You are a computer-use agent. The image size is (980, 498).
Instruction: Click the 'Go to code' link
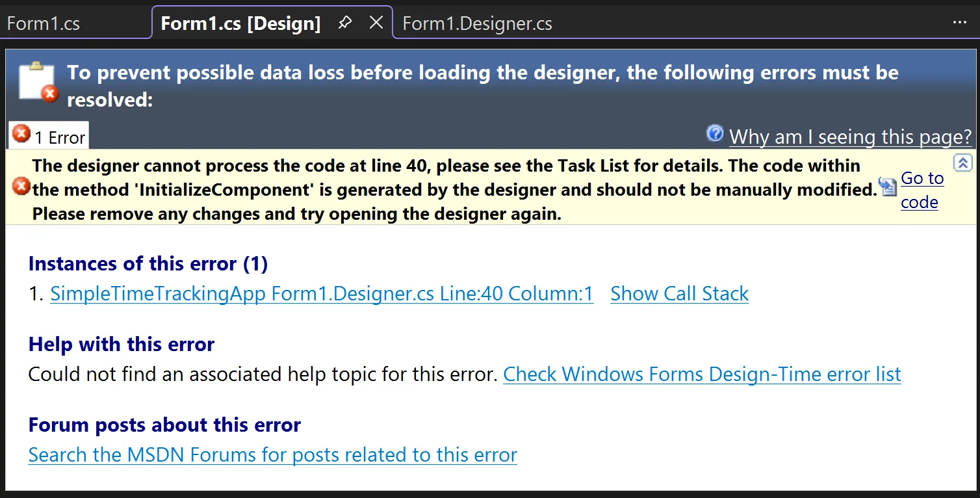[x=922, y=189]
